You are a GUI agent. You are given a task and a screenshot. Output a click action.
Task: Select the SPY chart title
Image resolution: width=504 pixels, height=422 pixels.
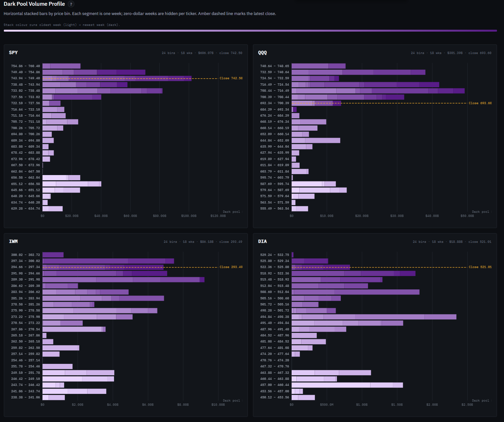coord(13,52)
